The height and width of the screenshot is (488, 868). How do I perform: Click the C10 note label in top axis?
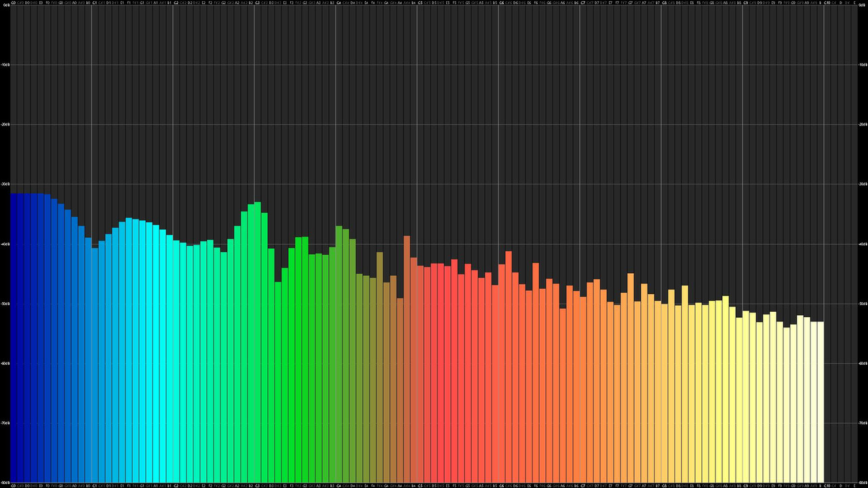827,3
